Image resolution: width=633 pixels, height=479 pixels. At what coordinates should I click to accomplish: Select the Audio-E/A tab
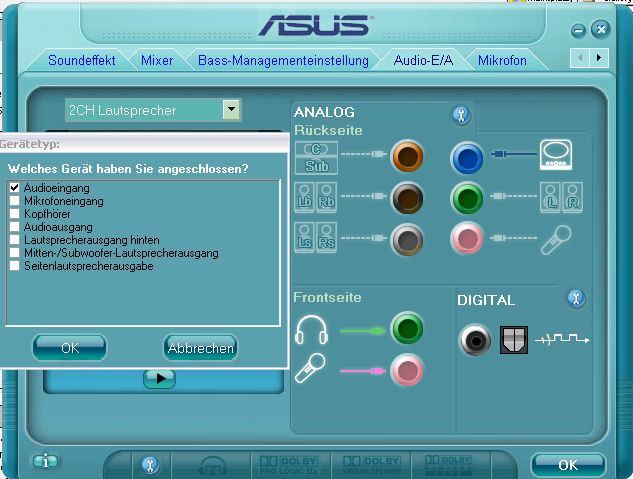point(423,60)
